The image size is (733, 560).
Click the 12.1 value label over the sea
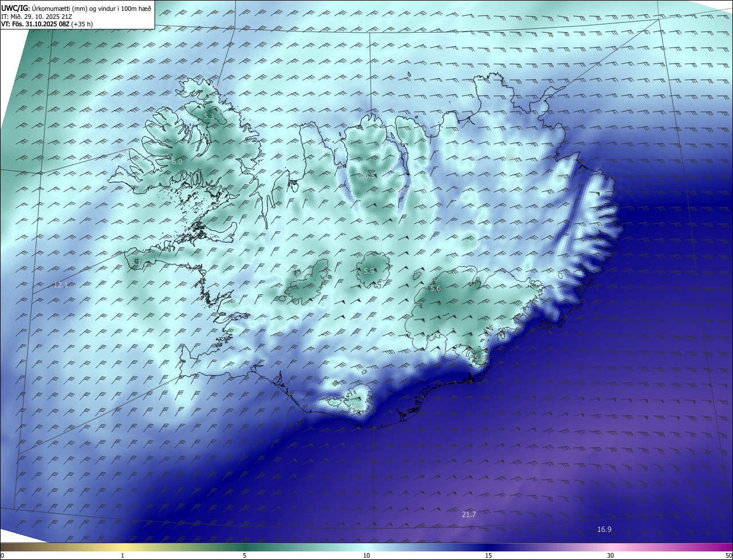[x=61, y=285]
